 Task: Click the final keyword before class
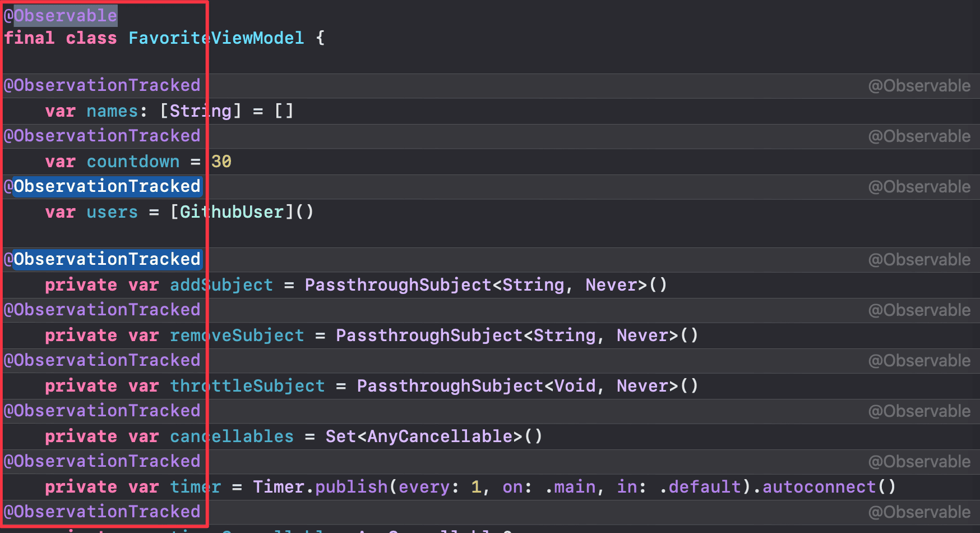click(x=29, y=38)
